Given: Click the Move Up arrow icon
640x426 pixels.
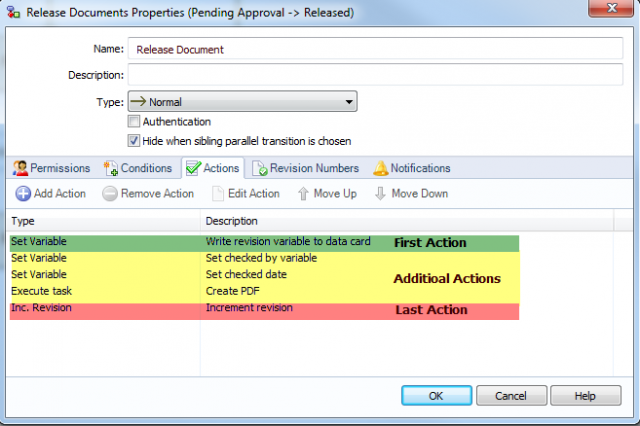Looking at the screenshot, I should 303,193.
